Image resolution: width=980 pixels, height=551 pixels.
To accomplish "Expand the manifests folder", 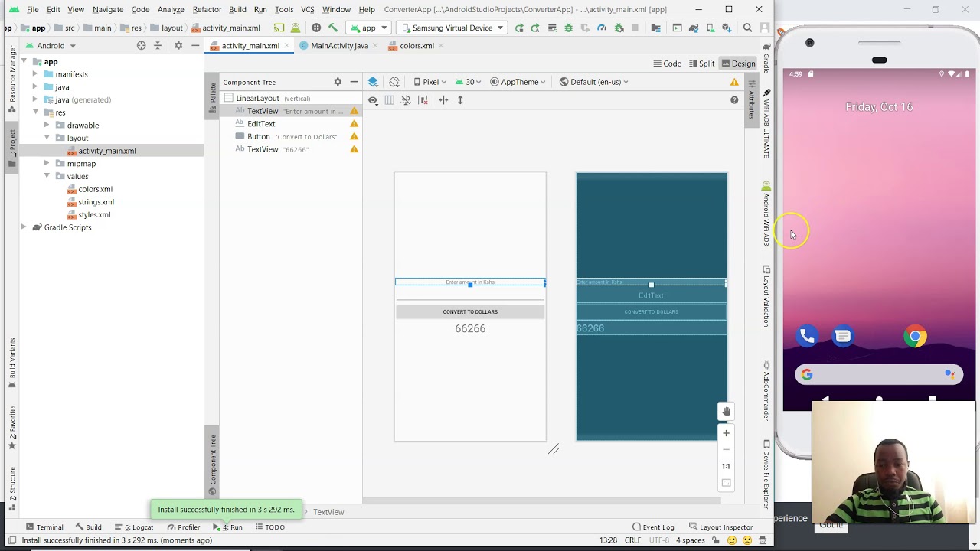I will (x=35, y=74).
